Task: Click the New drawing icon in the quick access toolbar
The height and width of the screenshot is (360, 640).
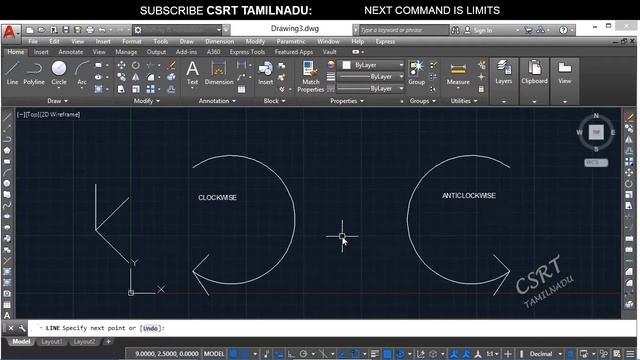Action: click(29, 30)
